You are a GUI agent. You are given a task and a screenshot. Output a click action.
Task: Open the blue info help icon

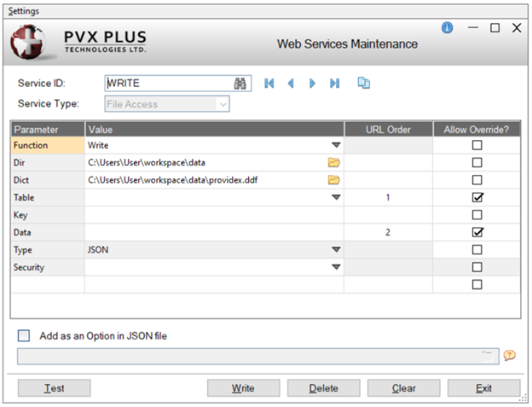(447, 28)
